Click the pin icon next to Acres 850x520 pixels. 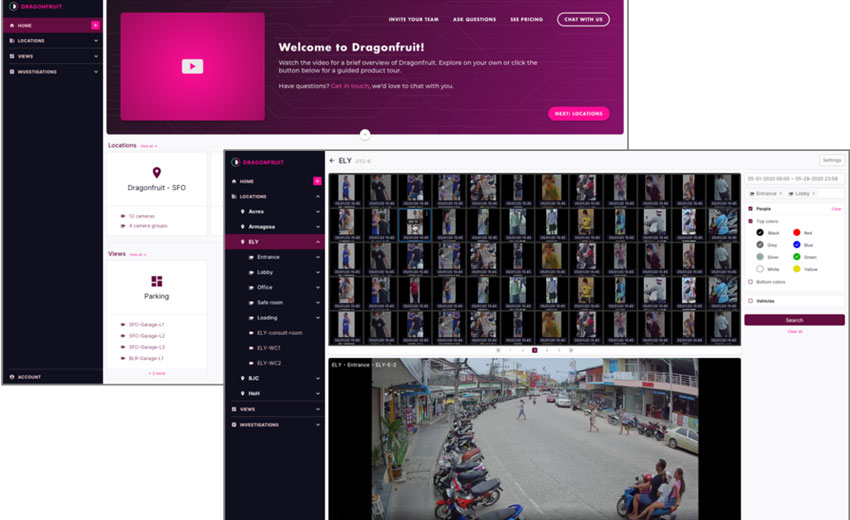pos(242,211)
